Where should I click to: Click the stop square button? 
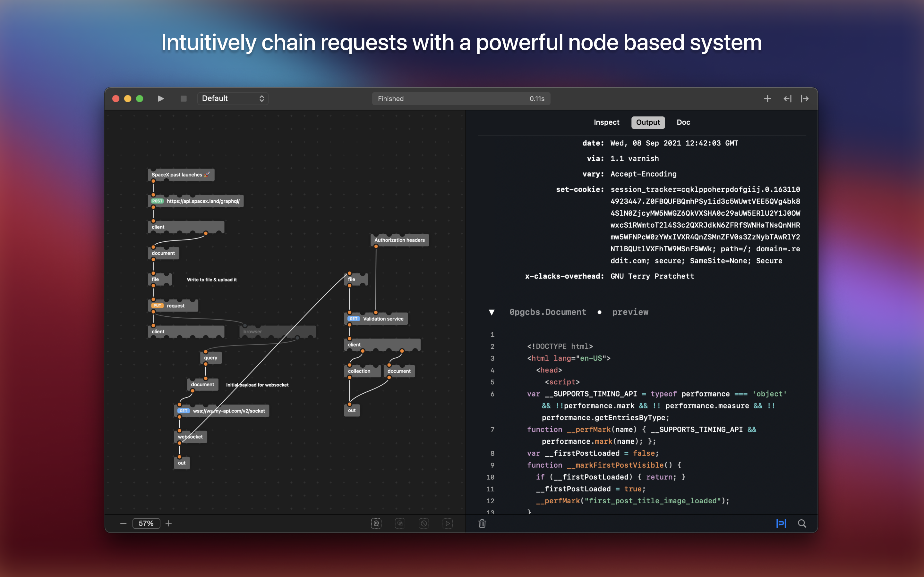pos(183,98)
